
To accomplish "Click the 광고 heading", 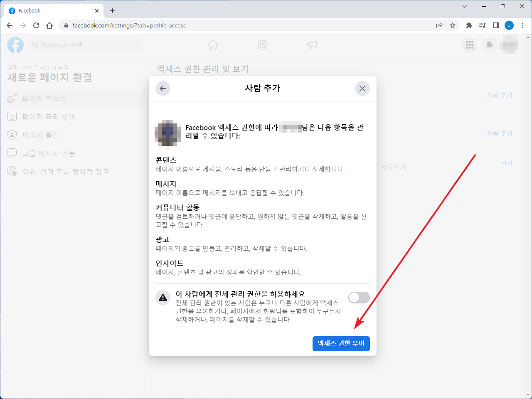I will point(163,239).
